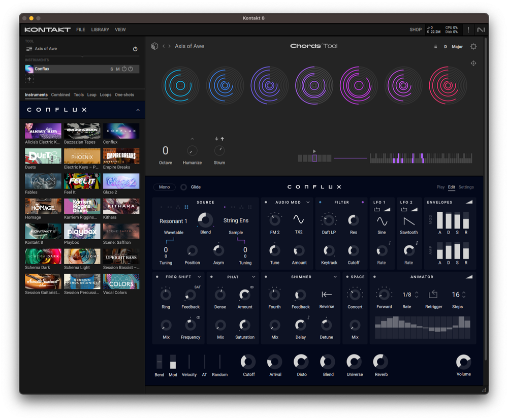The image size is (508, 420).
Task: Adjust the master Volume knob
Action: tap(463, 363)
